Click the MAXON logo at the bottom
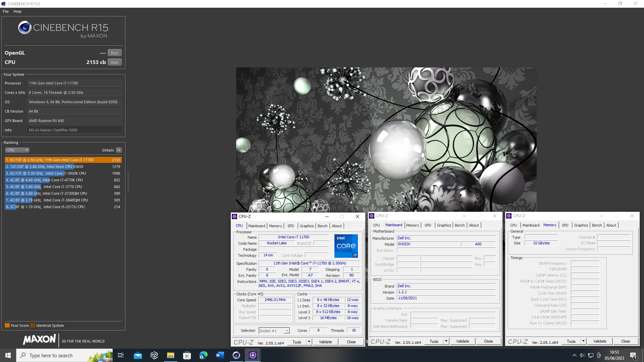The image size is (644, 362). pos(39,340)
